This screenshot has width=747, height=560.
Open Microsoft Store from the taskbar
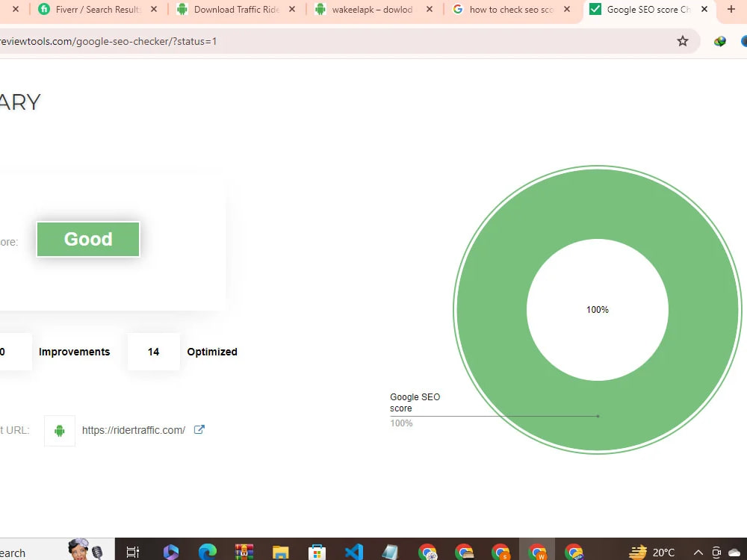click(317, 553)
